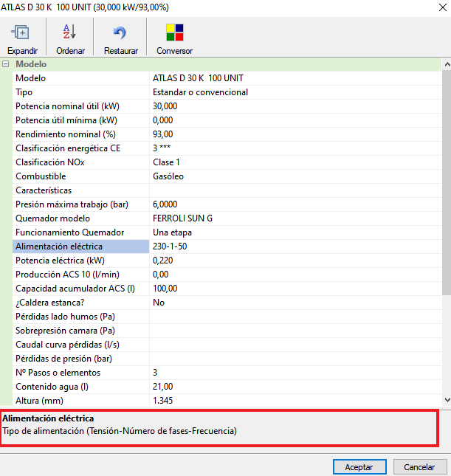
Task: Close the ATLAS D 30 K dialog
Action: (442, 7)
